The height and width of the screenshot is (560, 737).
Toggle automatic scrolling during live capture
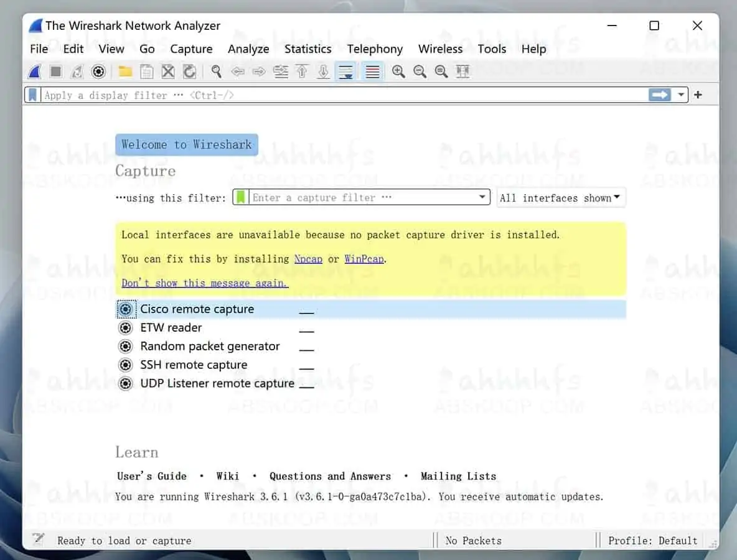pos(346,71)
